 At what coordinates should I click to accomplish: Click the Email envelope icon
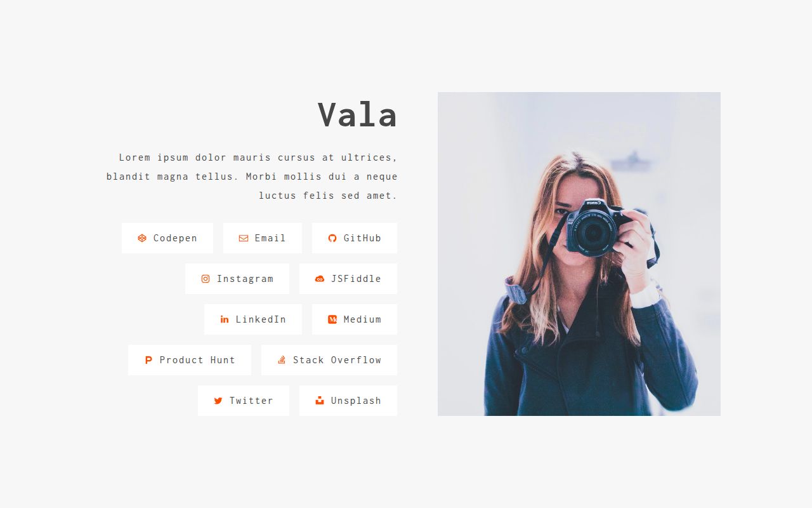[x=244, y=238]
